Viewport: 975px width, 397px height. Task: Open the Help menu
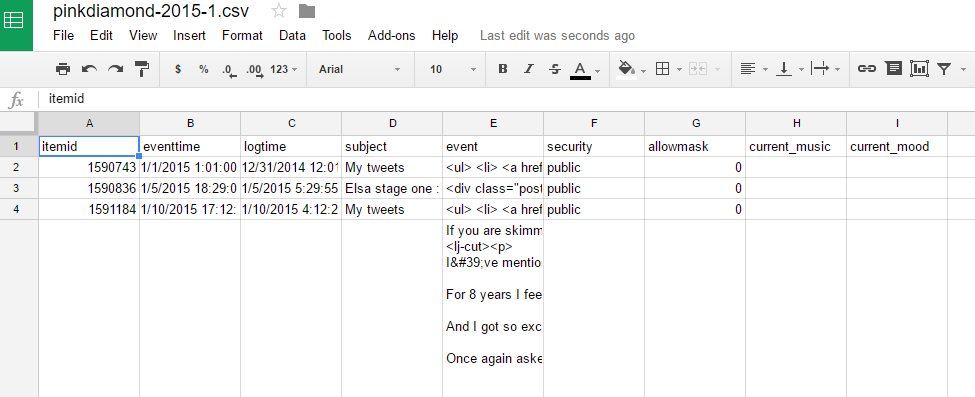click(x=445, y=35)
